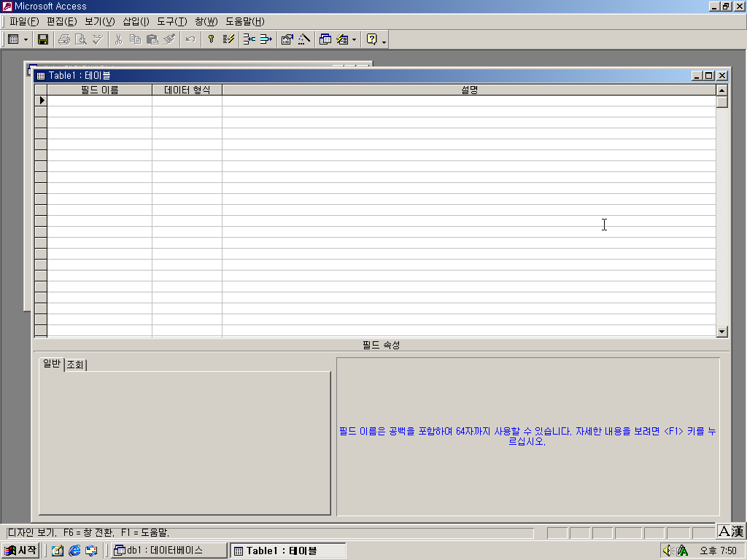Click the Paste clipboard icon
Screen dimensions: 747x560
(152, 39)
